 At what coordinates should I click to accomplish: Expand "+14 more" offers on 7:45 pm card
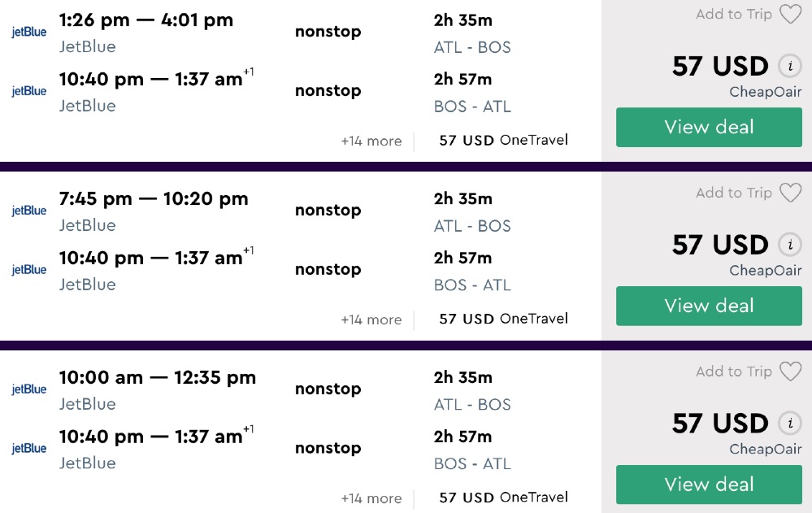[371, 320]
